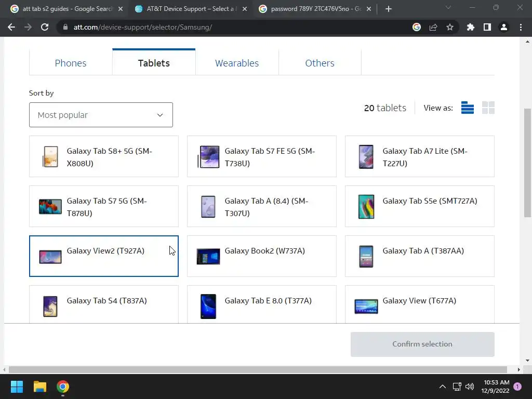Click the Galaxy Book2 device thumbnail
This screenshot has width=532, height=399.
click(208, 257)
